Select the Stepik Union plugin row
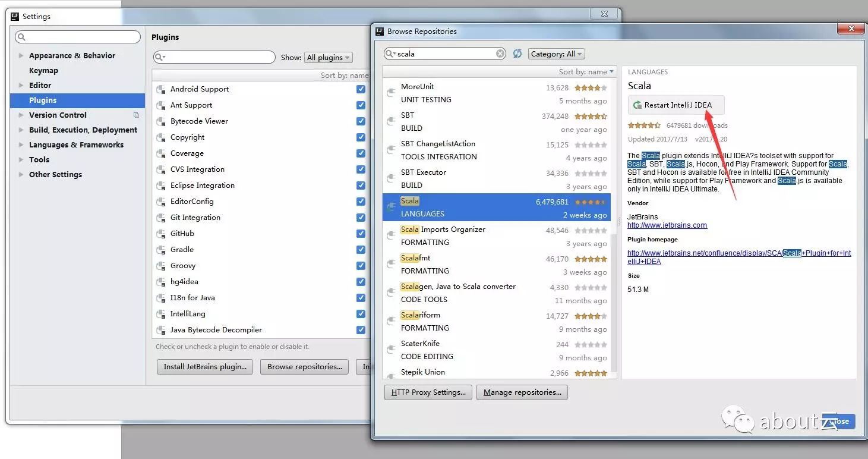 point(497,373)
